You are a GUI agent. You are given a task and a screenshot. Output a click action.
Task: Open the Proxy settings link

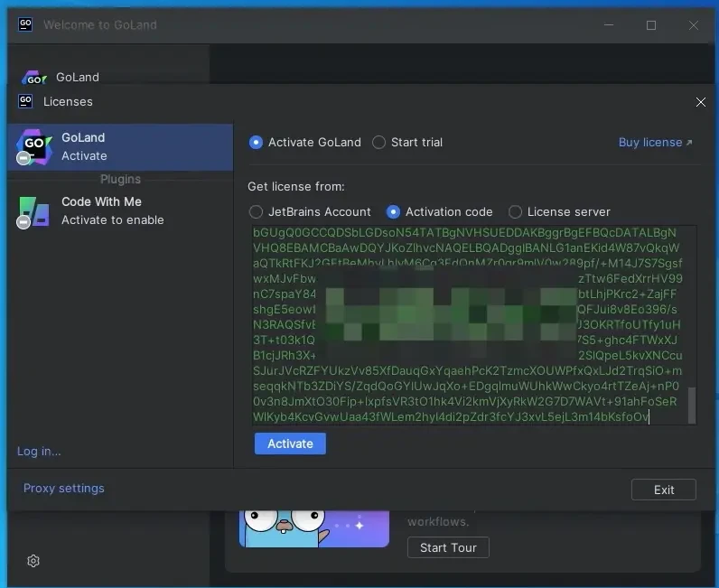pos(64,488)
